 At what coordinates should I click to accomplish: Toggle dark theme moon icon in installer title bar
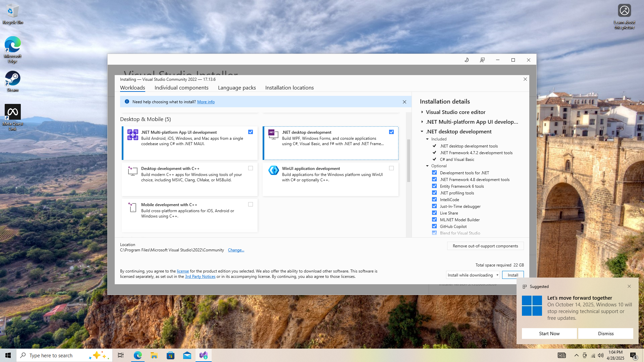click(467, 60)
